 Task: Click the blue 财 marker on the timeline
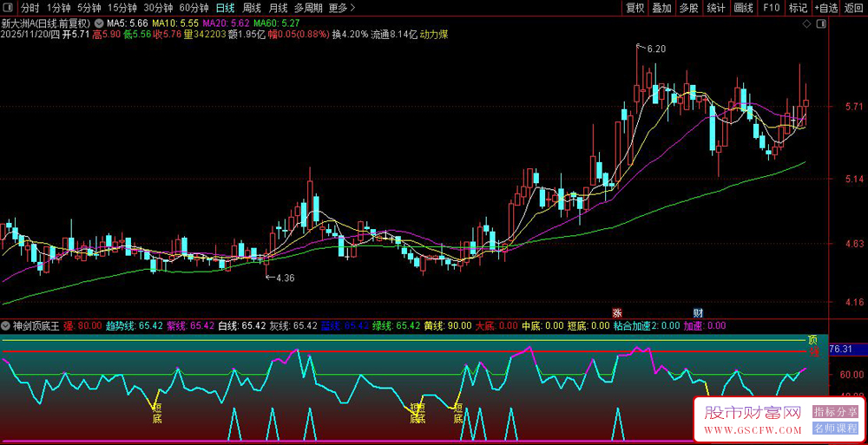tap(698, 312)
